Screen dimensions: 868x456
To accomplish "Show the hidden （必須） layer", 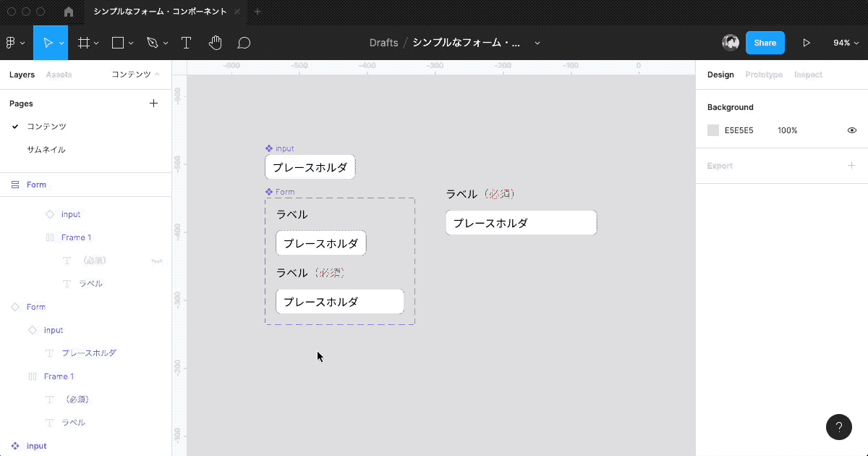I will coord(156,261).
